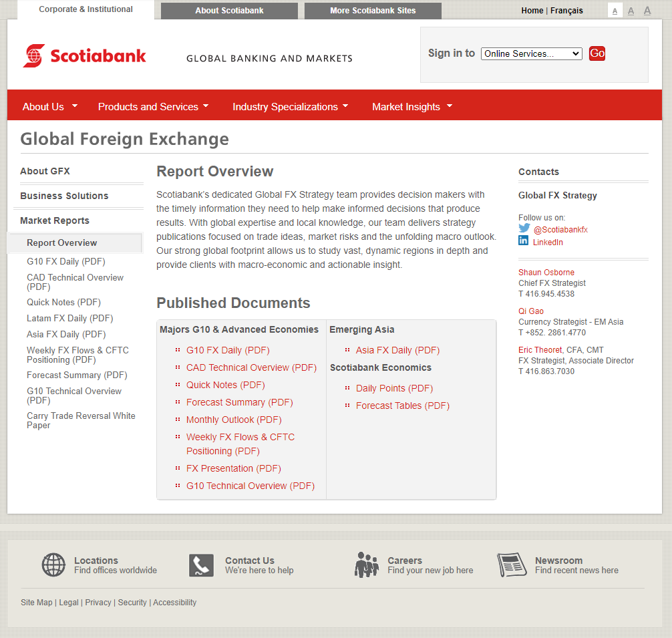
Task: Open FX Presentation (PDF) link
Action: pyautogui.click(x=234, y=468)
